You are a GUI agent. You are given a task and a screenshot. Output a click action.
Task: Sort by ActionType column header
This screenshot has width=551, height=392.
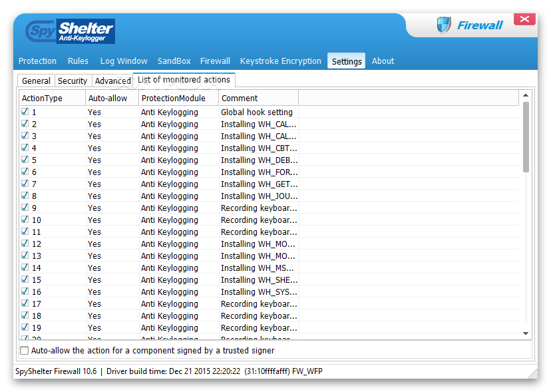tap(53, 98)
